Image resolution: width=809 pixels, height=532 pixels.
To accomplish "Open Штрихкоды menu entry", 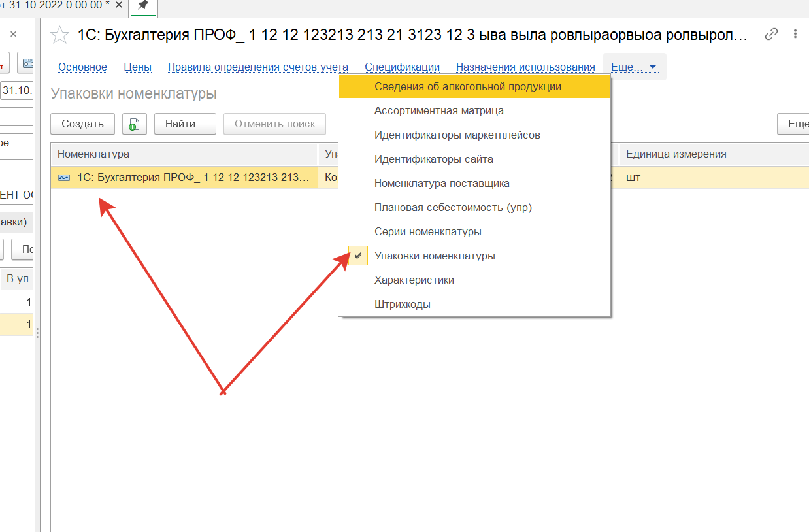I will pyautogui.click(x=474, y=304).
